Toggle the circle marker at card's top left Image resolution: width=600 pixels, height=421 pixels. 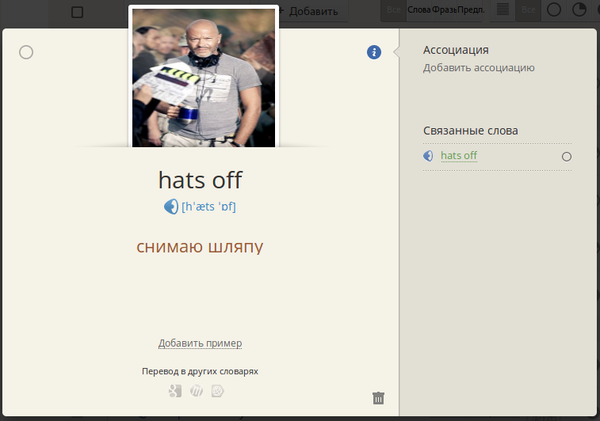(x=26, y=52)
